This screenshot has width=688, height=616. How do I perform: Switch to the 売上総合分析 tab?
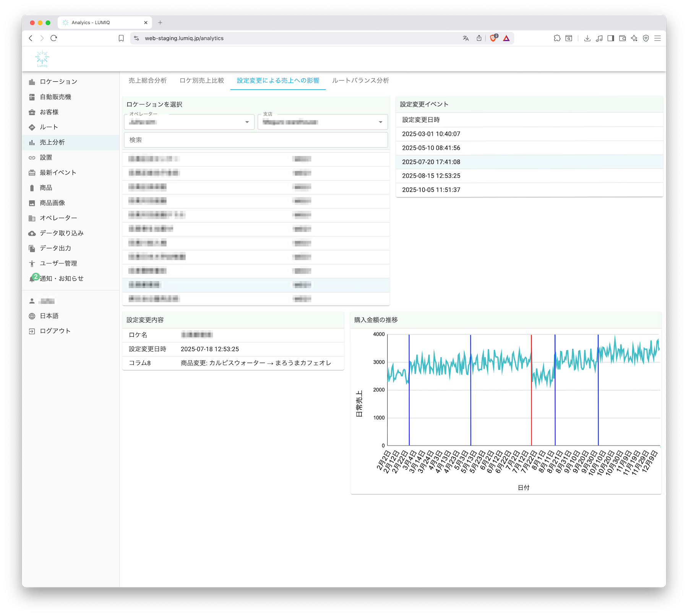coord(148,81)
